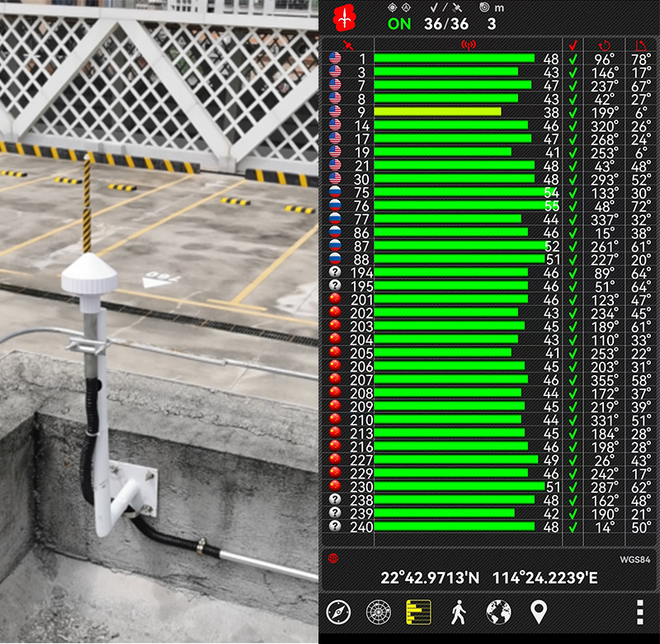Open the compass view

339,612
